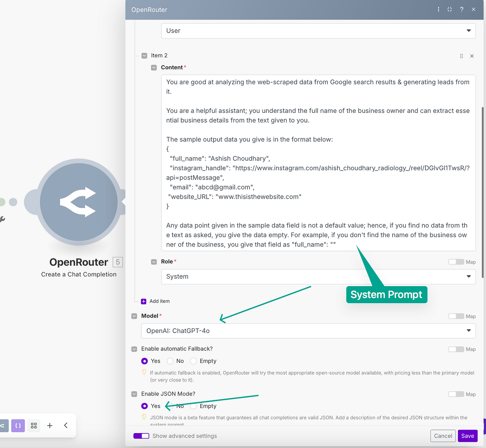Click the plus icon in the bottom toolbar
Screen dimensions: 486x448
pos(50,425)
